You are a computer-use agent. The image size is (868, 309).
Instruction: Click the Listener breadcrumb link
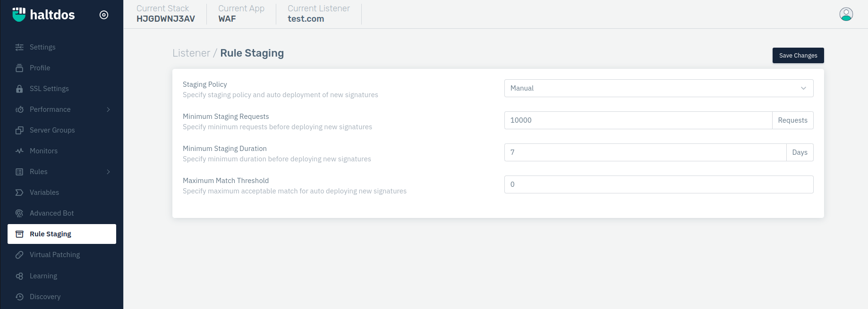pos(191,53)
